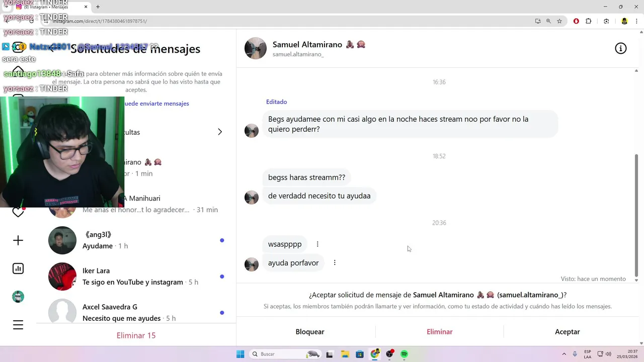Open the dashboard chart icon in sidebar
The height and width of the screenshot is (362, 644).
click(18, 268)
